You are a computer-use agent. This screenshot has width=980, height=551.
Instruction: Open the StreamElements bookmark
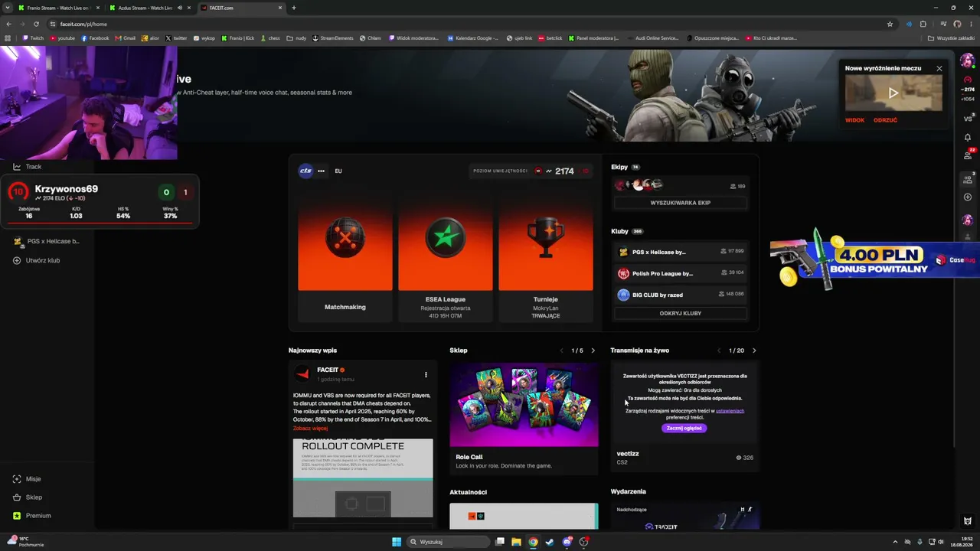coord(333,37)
